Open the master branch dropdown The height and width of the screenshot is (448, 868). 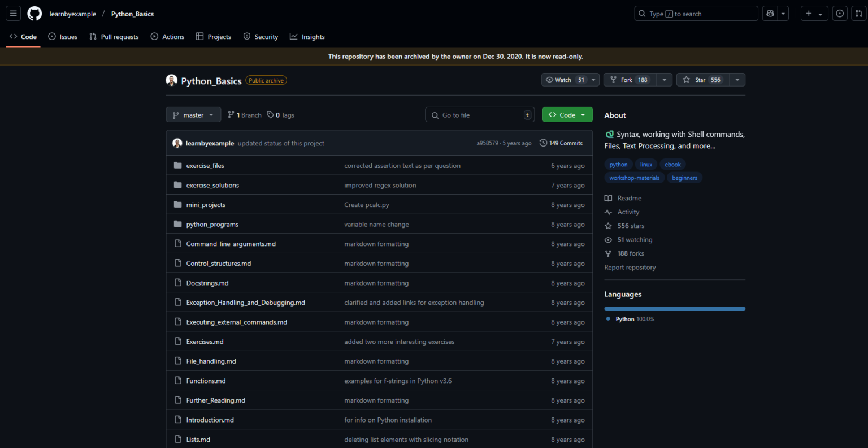pyautogui.click(x=193, y=114)
